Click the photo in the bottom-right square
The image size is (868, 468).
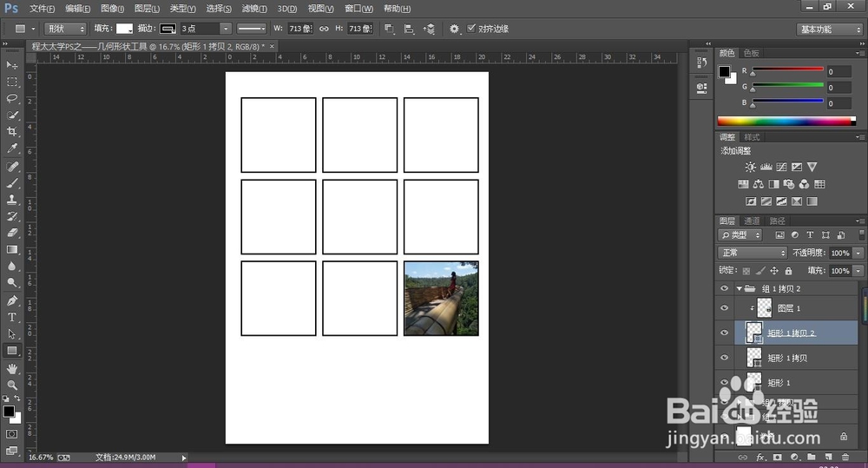[441, 299]
